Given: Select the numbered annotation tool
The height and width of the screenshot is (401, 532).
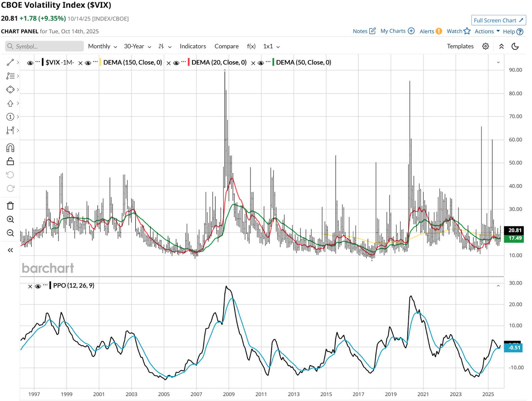Looking at the screenshot, I should pyautogui.click(x=10, y=117).
